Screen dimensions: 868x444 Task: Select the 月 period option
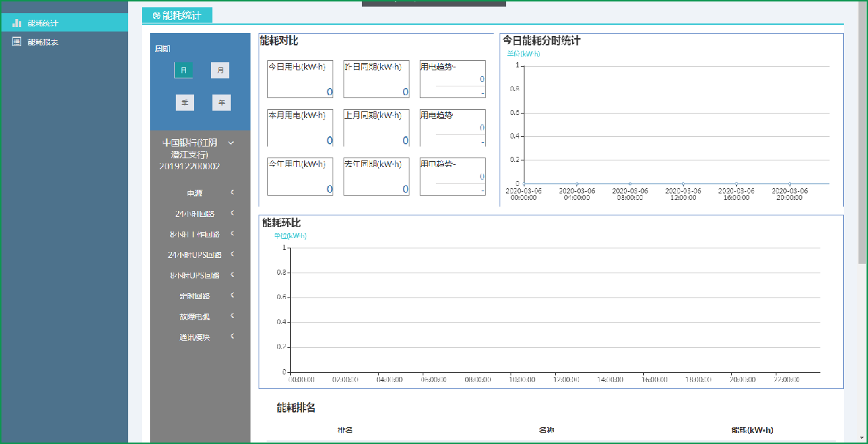tap(220, 70)
